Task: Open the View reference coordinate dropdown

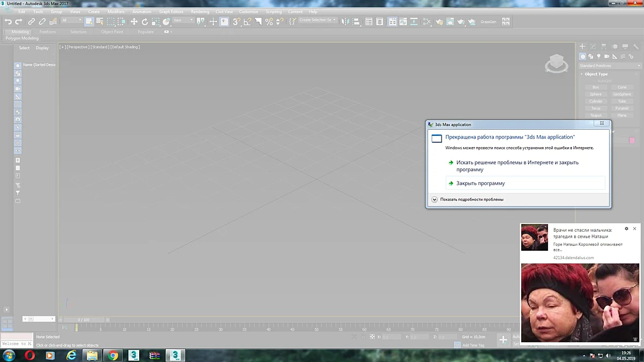Action: click(183, 20)
